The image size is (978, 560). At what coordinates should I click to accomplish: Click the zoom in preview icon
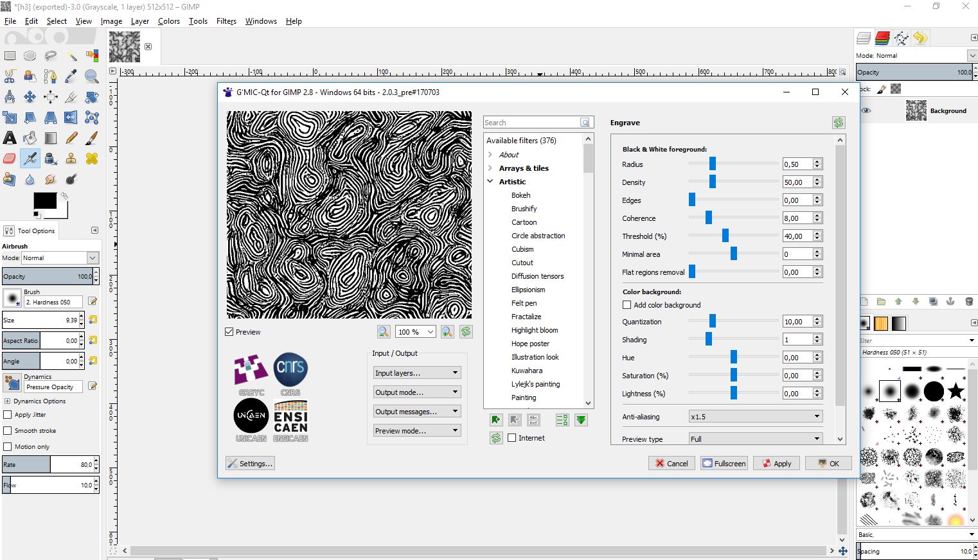tap(447, 331)
